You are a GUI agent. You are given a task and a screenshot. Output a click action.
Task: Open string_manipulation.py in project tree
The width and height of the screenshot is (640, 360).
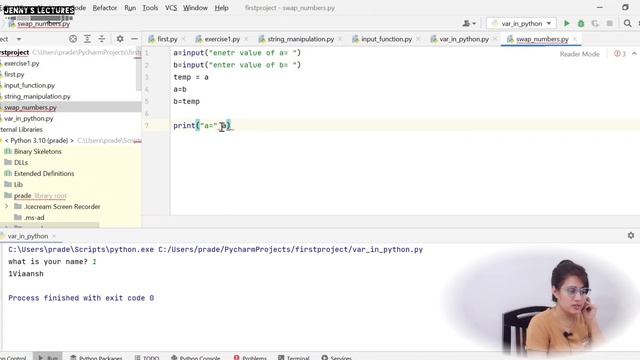37,96
